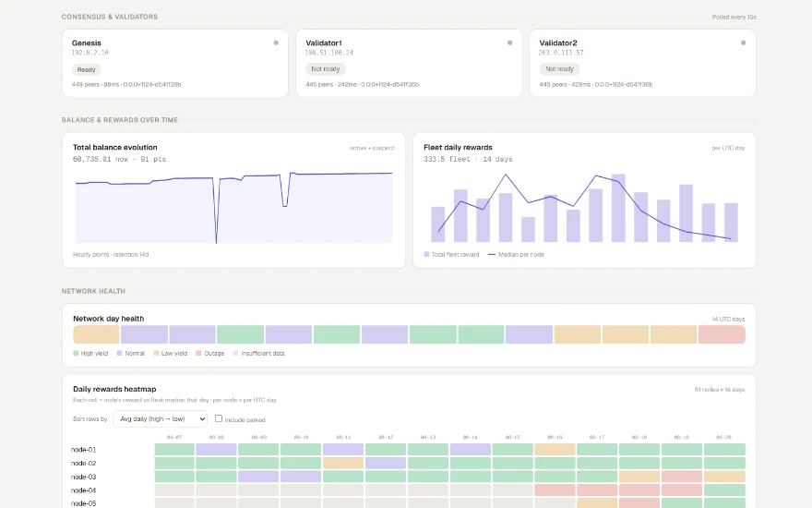This screenshot has height=508, width=812.
Task: Click the '60,735.01 now · 91 pts' value
Action: point(119,159)
